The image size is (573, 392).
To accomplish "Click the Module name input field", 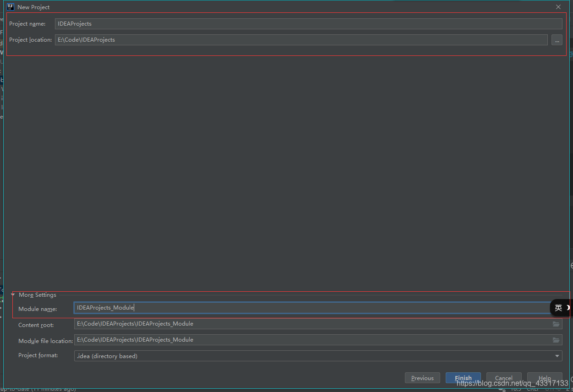I will pos(312,308).
